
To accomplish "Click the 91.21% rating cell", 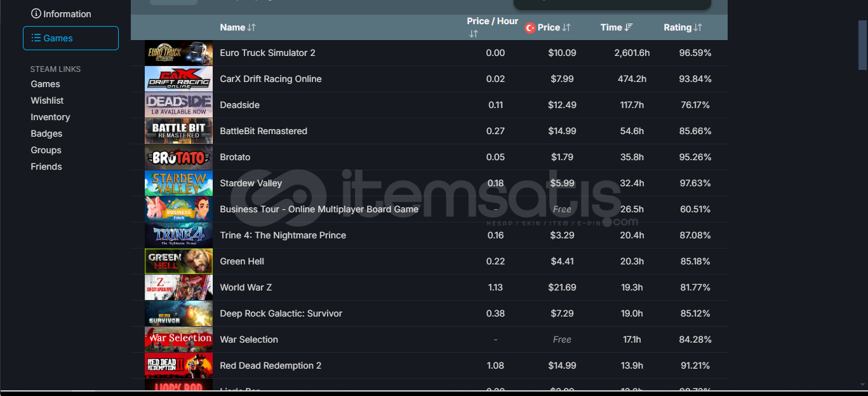I will click(695, 365).
